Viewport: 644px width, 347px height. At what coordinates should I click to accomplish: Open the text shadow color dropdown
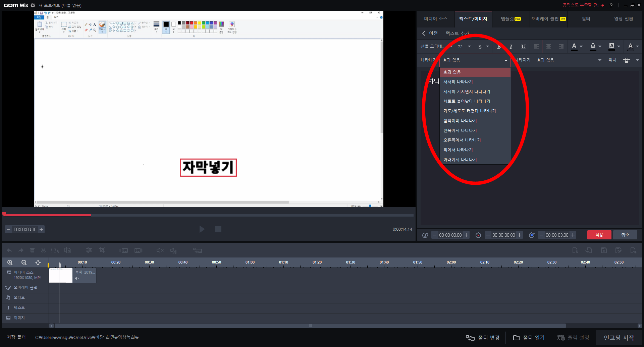click(638, 47)
